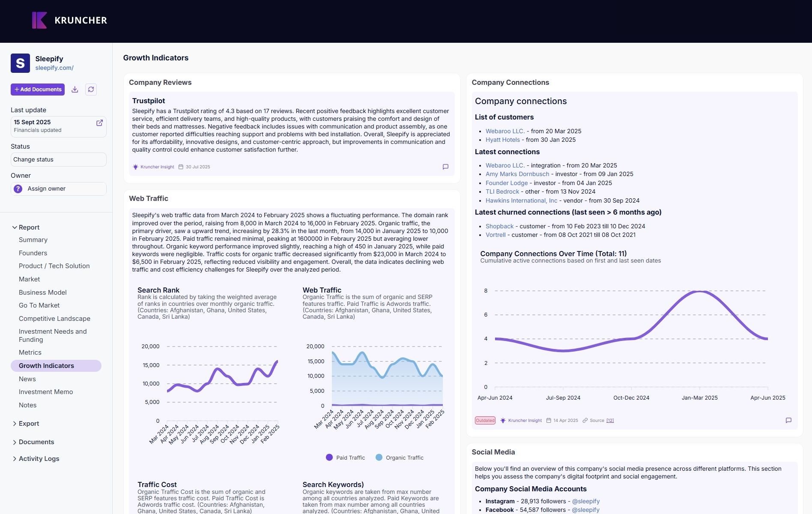Screen dimensions: 812x514
Task: Click the refresh icon in the sidebar
Action: [x=91, y=90]
